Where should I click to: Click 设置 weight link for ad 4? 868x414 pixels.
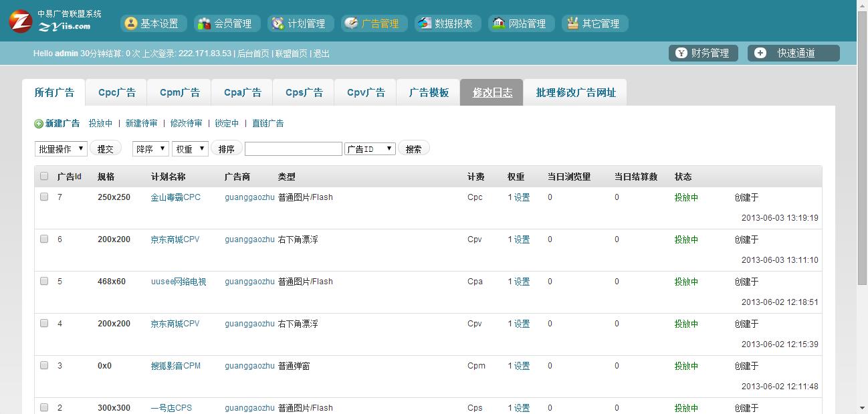(x=522, y=324)
